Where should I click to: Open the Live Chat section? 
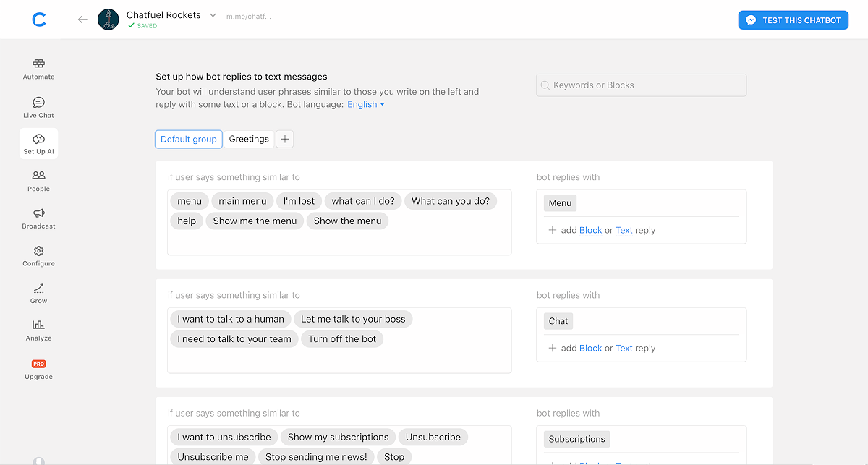pyautogui.click(x=39, y=107)
